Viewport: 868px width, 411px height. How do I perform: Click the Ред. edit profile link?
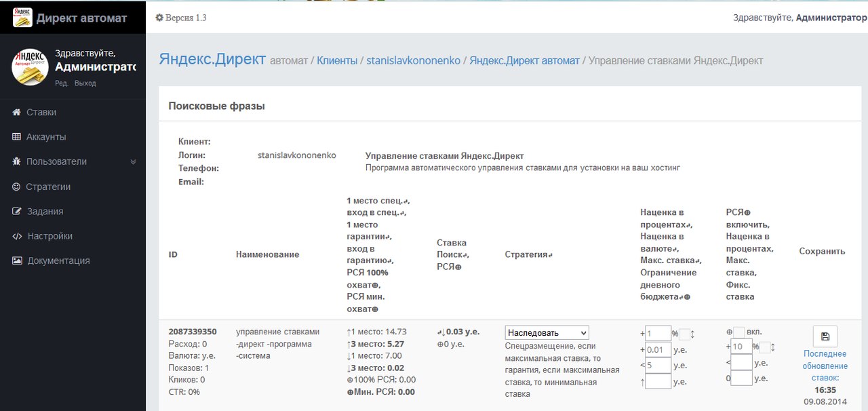[x=61, y=83]
